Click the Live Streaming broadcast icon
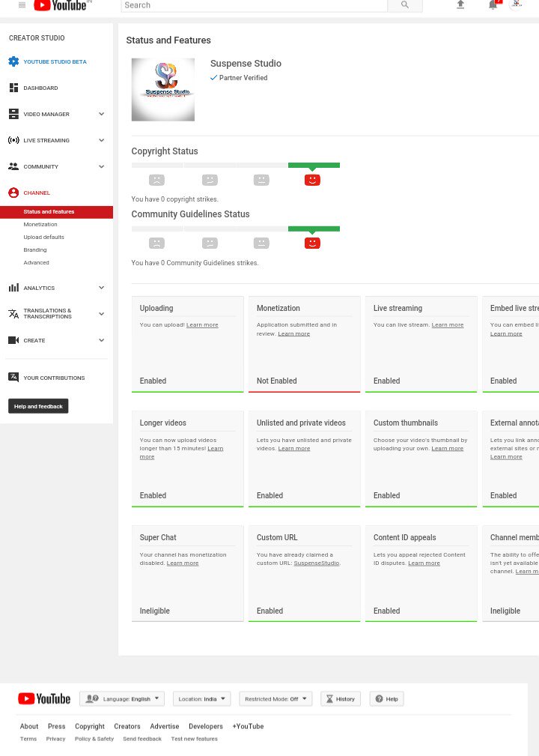The width and height of the screenshot is (539, 756). tap(13, 140)
